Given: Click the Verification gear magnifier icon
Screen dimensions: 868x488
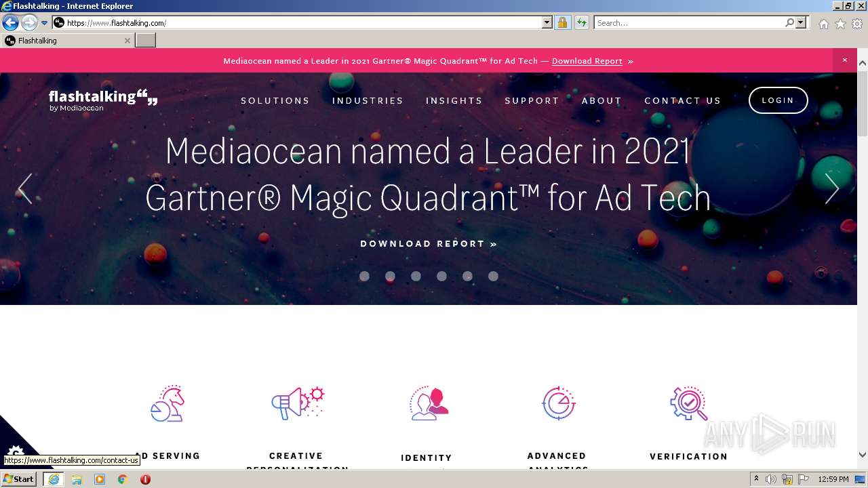Looking at the screenshot, I should [x=689, y=403].
